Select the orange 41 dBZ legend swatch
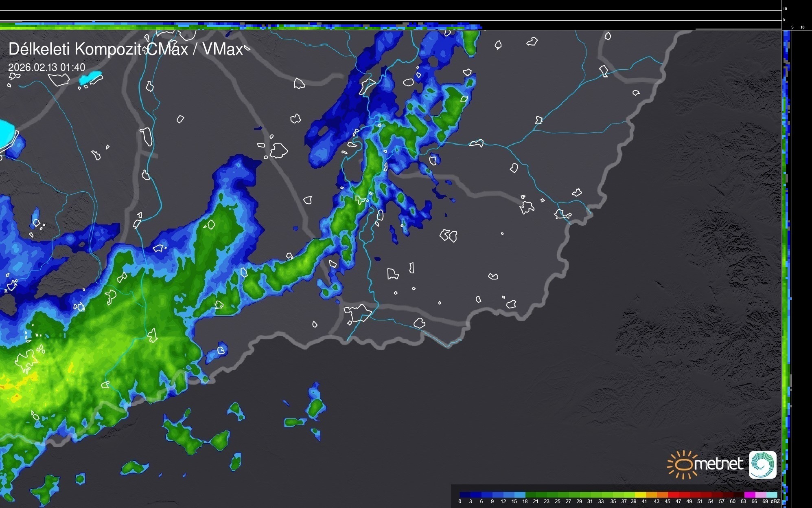The width and height of the screenshot is (812, 508). click(651, 495)
